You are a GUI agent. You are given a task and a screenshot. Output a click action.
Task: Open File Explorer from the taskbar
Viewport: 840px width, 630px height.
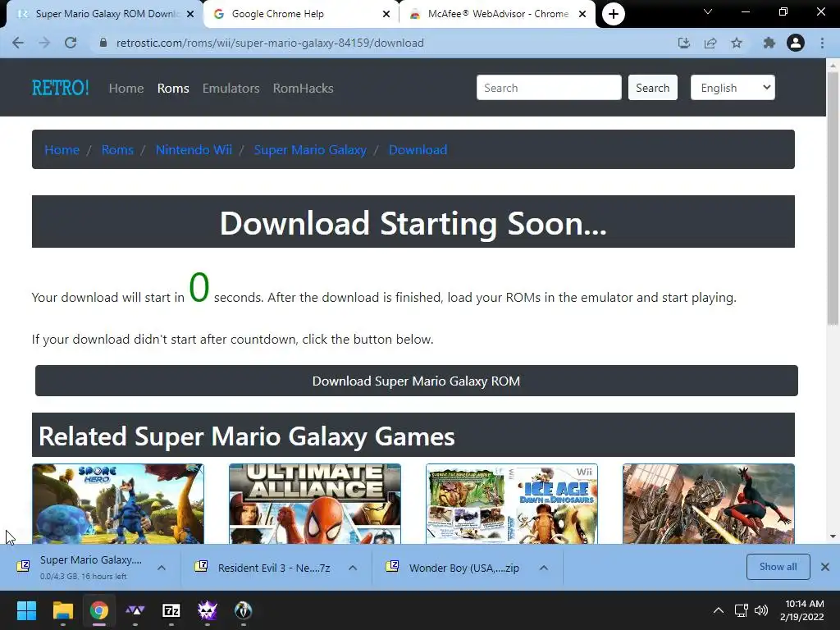62,610
